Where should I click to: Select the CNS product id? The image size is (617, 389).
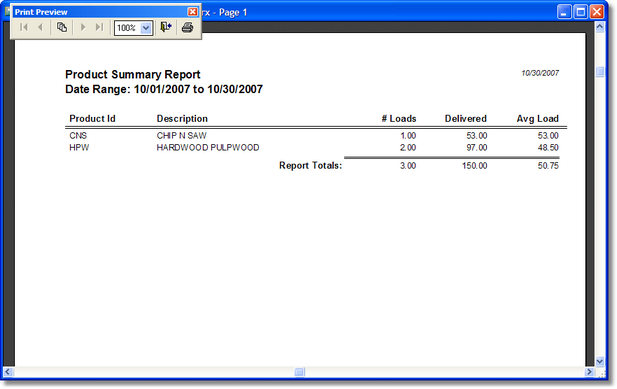pyautogui.click(x=78, y=136)
